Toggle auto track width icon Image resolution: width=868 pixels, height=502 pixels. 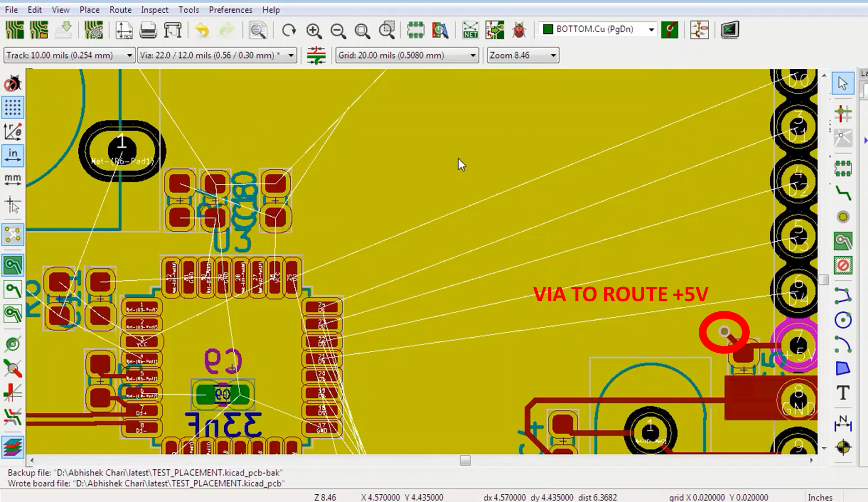click(x=316, y=56)
